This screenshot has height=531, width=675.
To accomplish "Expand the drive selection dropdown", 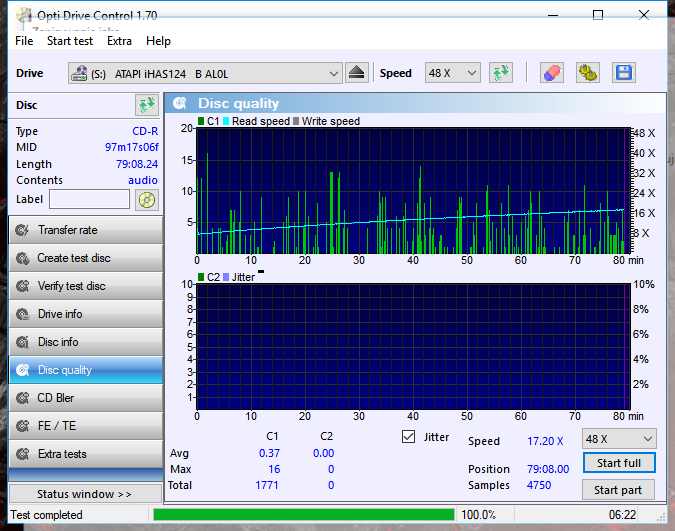I will [x=334, y=74].
